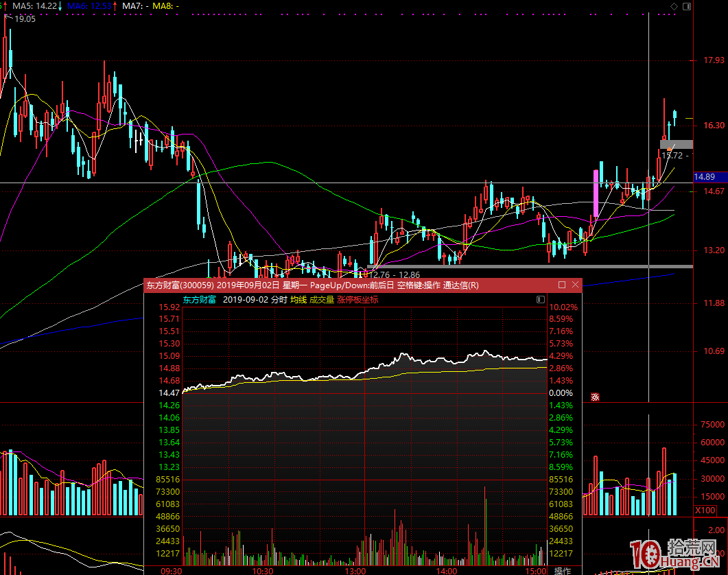
Task: Click the 14.26 price in the popup
Action: click(169, 406)
